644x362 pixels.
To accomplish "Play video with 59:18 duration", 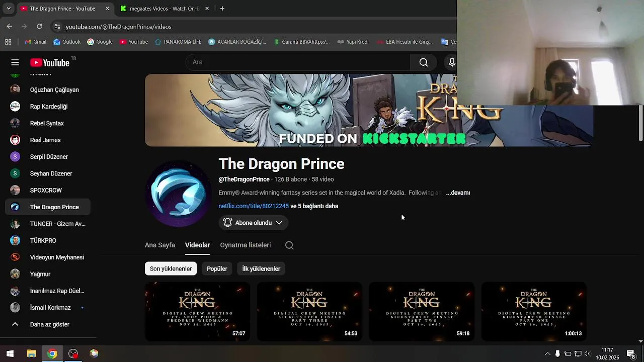I will tap(422, 311).
